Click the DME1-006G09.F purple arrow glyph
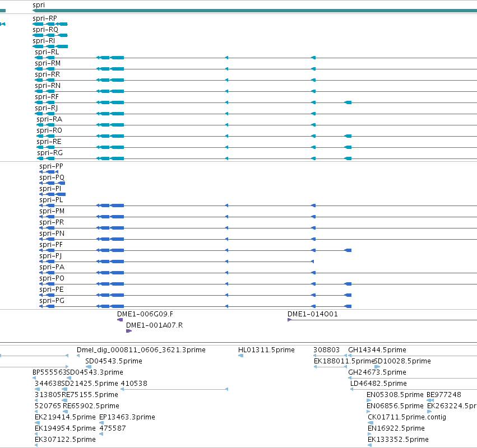This screenshot has width=477, height=448. [x=120, y=320]
